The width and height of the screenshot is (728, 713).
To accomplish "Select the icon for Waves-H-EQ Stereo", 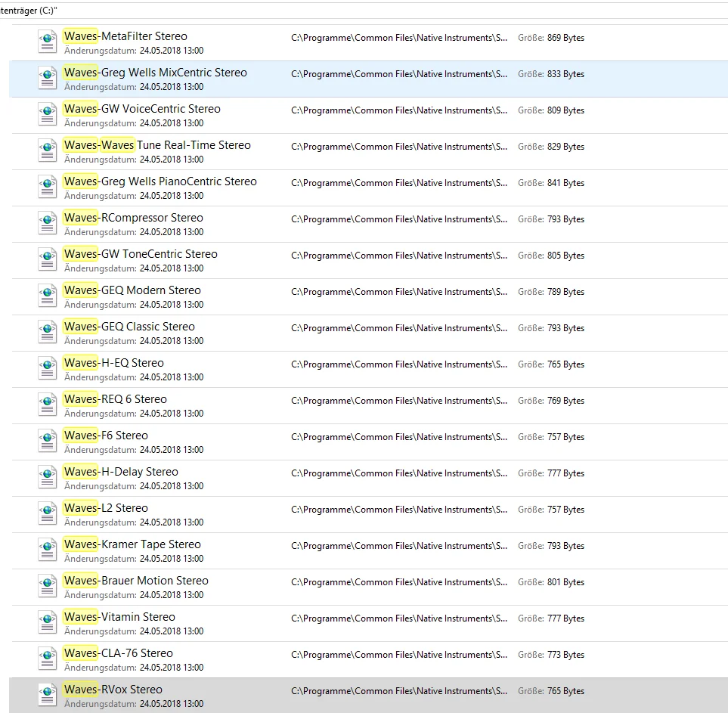I will 48,368.
